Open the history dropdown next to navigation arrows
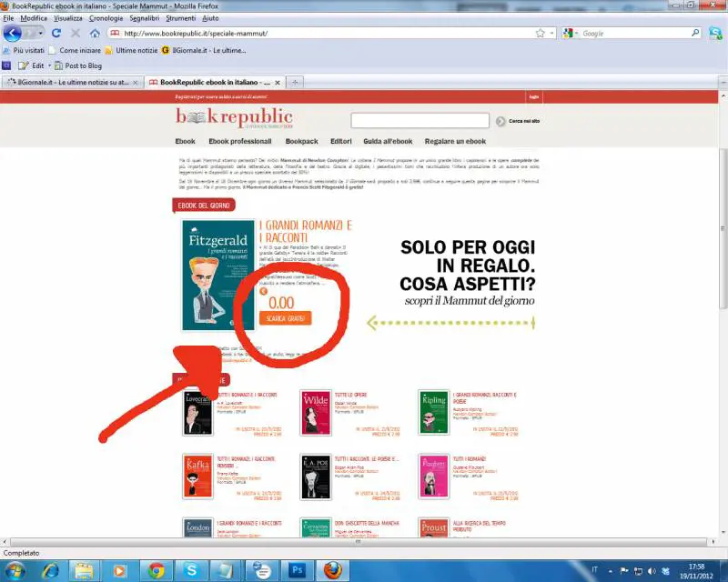This screenshot has height=582, width=728. pyautogui.click(x=40, y=34)
